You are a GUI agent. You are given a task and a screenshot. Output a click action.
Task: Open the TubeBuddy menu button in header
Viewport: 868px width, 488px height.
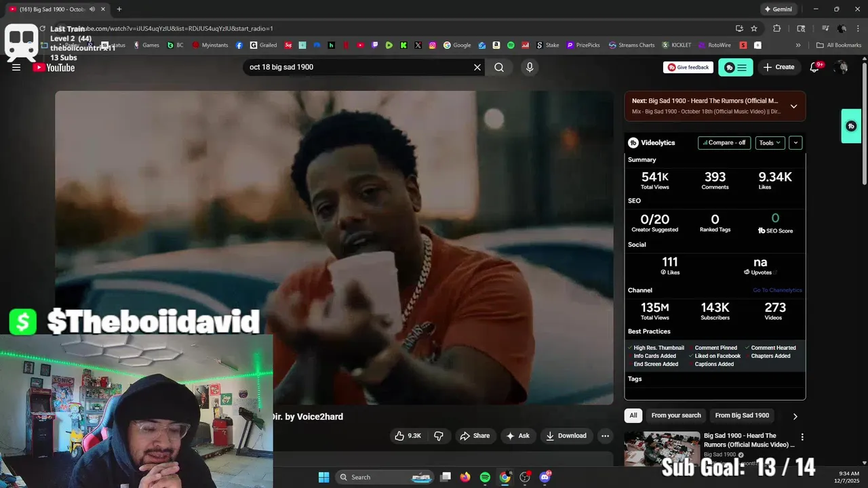click(x=736, y=67)
